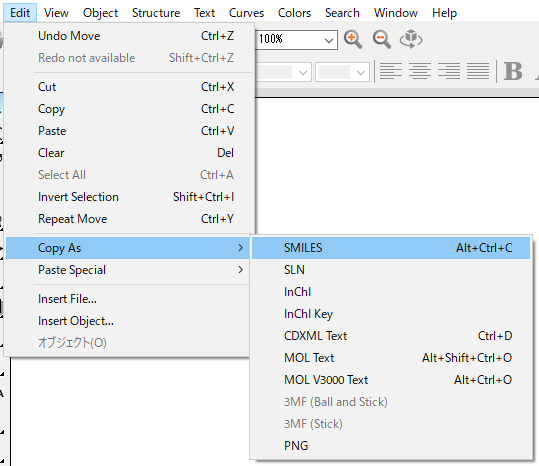The image size is (539, 466).
Task: Center-align text using the toolbar icon
Action: click(x=420, y=71)
